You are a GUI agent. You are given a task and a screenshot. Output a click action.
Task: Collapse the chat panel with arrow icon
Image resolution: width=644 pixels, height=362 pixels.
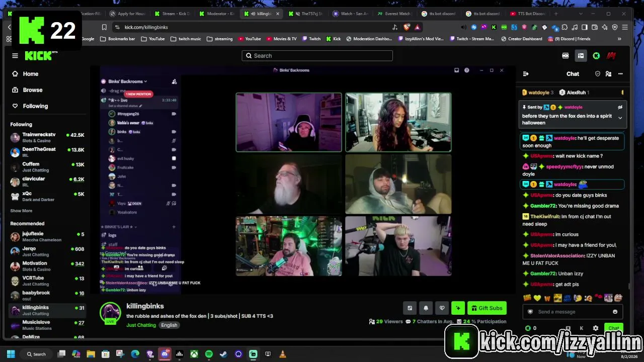click(x=526, y=74)
